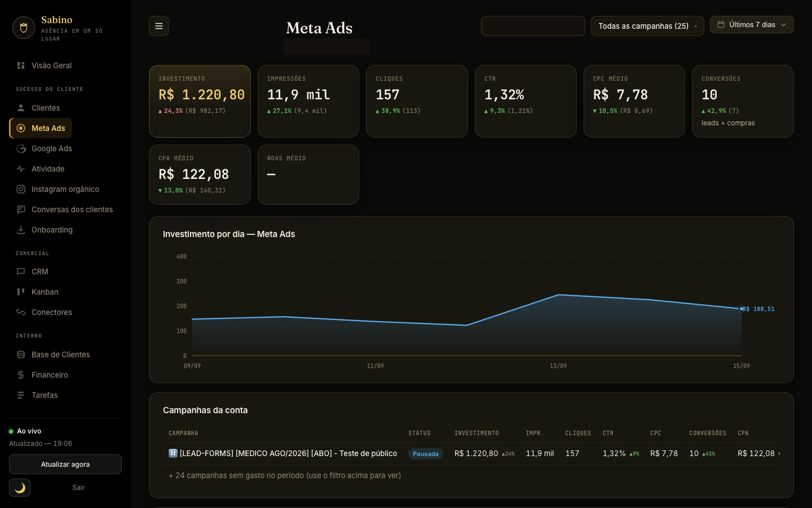Click the Tarefas list icon

click(x=21, y=395)
